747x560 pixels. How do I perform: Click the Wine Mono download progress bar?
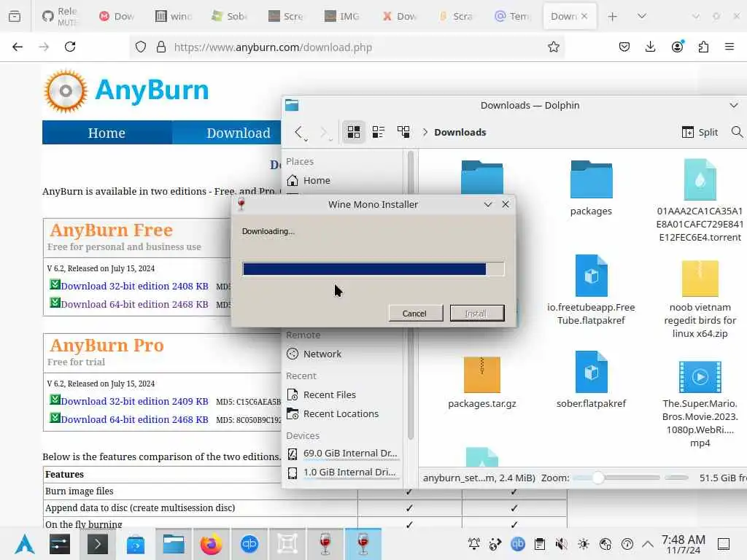(x=373, y=269)
